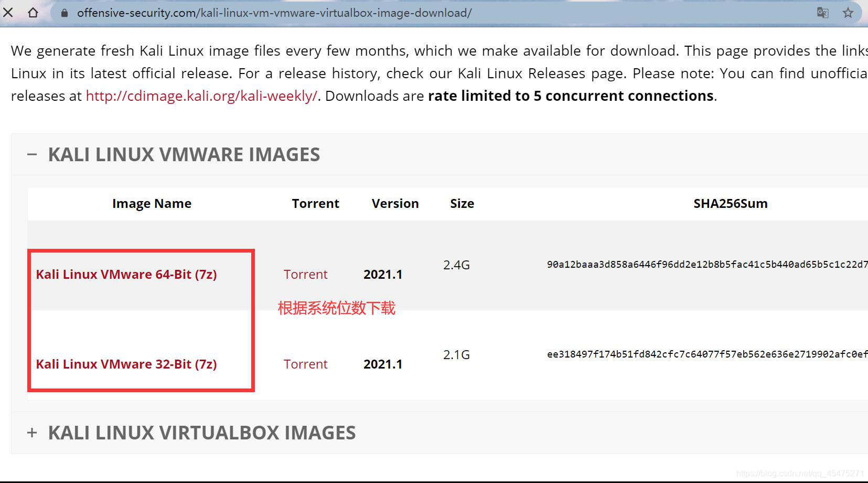Open Torrent link for 64-Bit image
Screen dimensions: 868x483
(x=305, y=274)
